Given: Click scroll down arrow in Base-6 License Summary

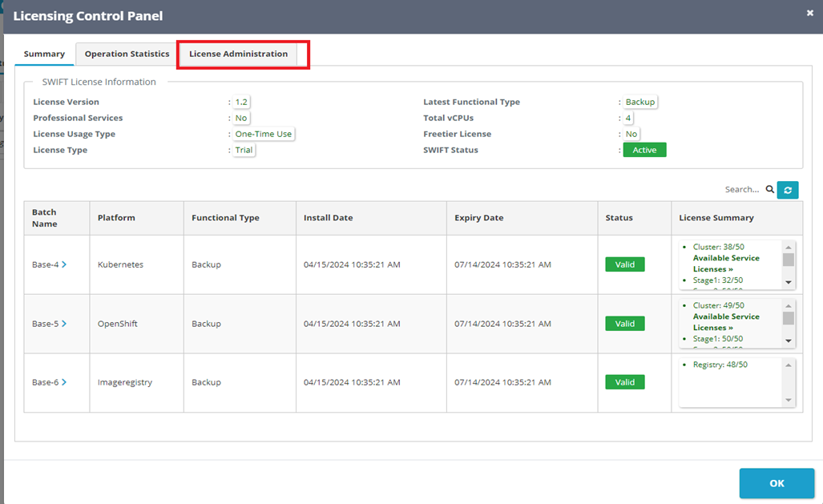Looking at the screenshot, I should point(789,400).
